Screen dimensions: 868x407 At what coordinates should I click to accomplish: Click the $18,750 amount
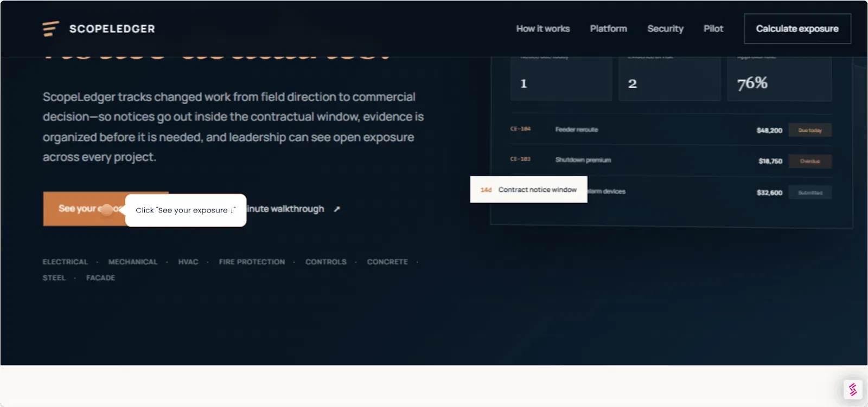click(770, 161)
